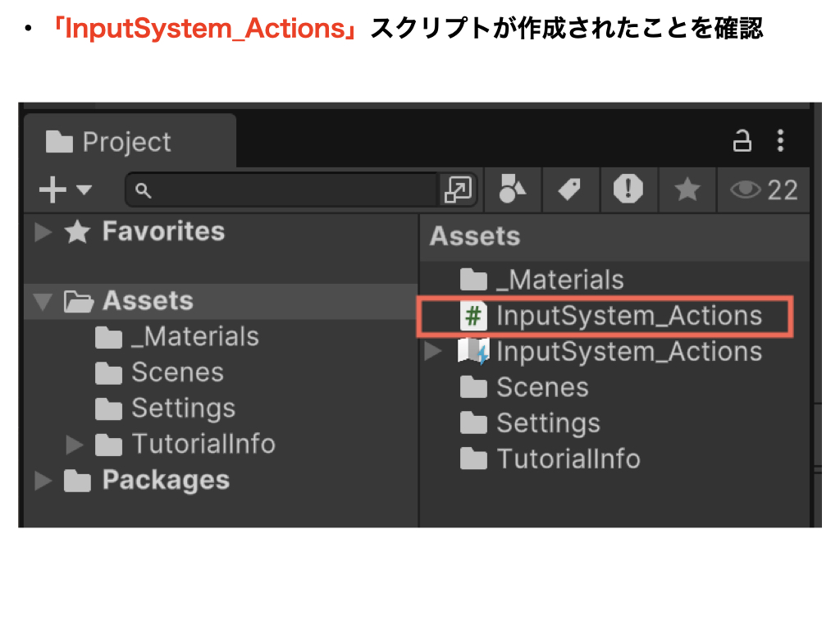The width and height of the screenshot is (840, 630).
Task: Click the search by label tag icon
Action: coord(570,190)
